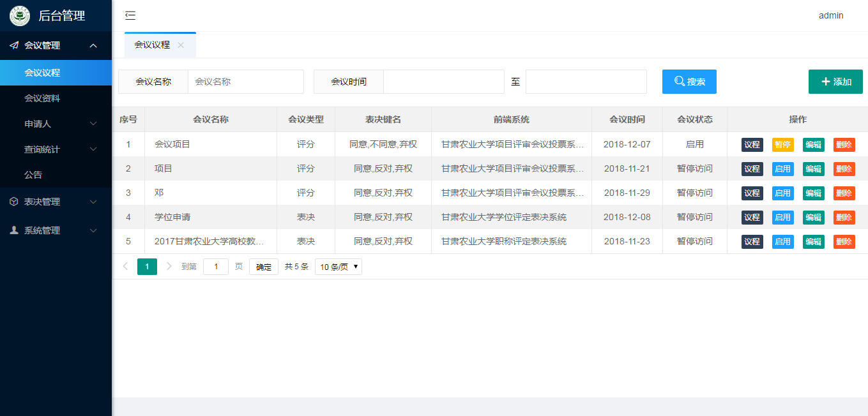Click the university logo in header
Viewport: 868px width, 416px height.
pyautogui.click(x=20, y=16)
